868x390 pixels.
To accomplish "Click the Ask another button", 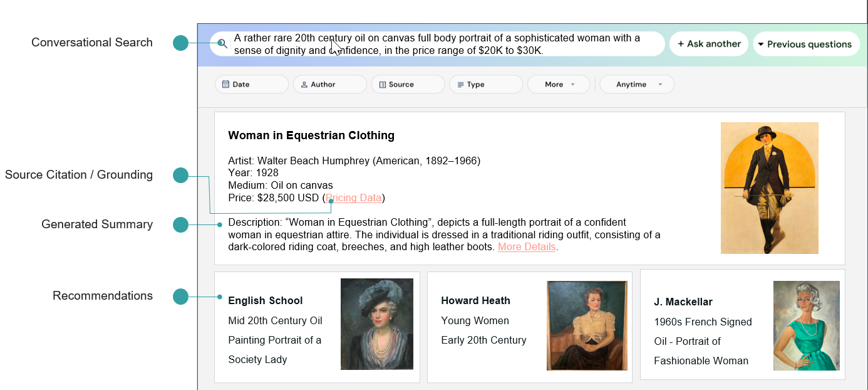I will click(708, 44).
